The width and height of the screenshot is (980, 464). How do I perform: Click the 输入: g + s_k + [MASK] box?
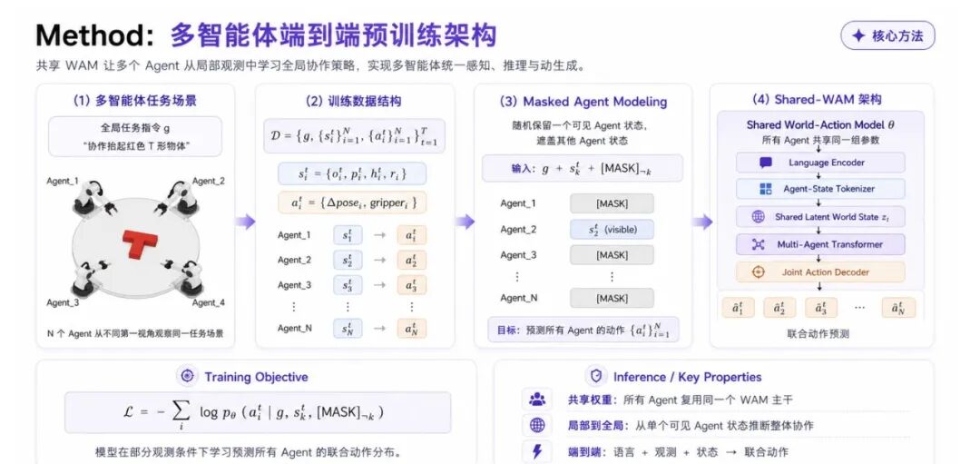(x=582, y=169)
